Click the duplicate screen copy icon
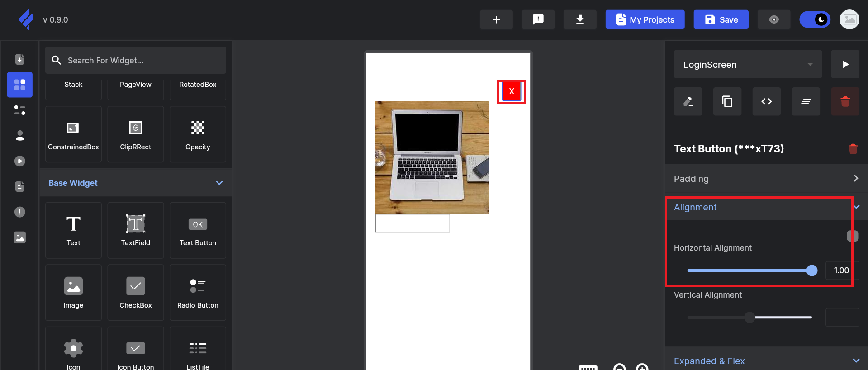This screenshot has height=370, width=868. 727,101
